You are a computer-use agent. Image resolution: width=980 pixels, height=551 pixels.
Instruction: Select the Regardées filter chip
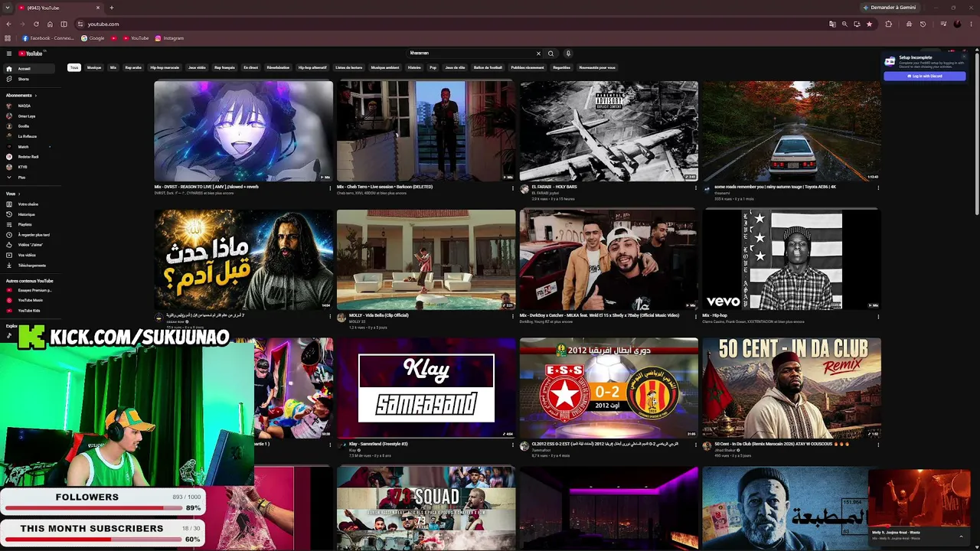click(561, 67)
